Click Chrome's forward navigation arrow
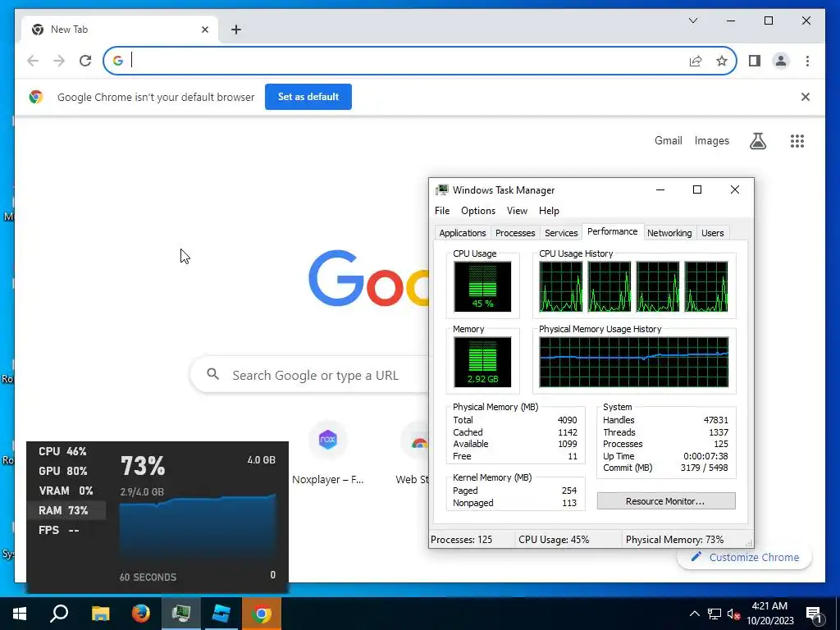Screen dimensions: 840x630 tap(59, 61)
